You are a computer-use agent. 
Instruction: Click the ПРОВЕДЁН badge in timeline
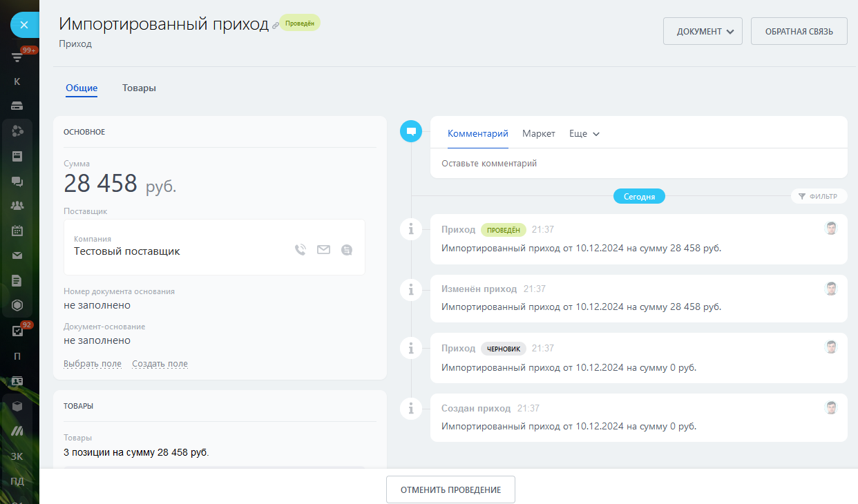point(504,230)
